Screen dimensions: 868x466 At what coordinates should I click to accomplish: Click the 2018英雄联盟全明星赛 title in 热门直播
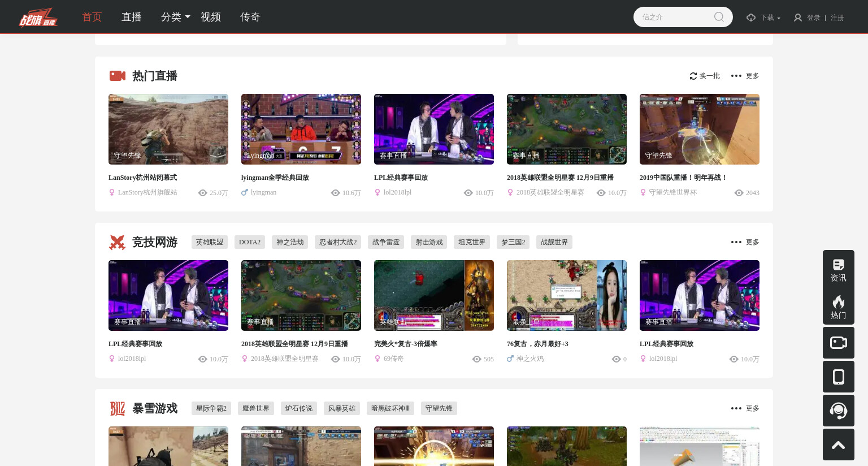(560, 178)
